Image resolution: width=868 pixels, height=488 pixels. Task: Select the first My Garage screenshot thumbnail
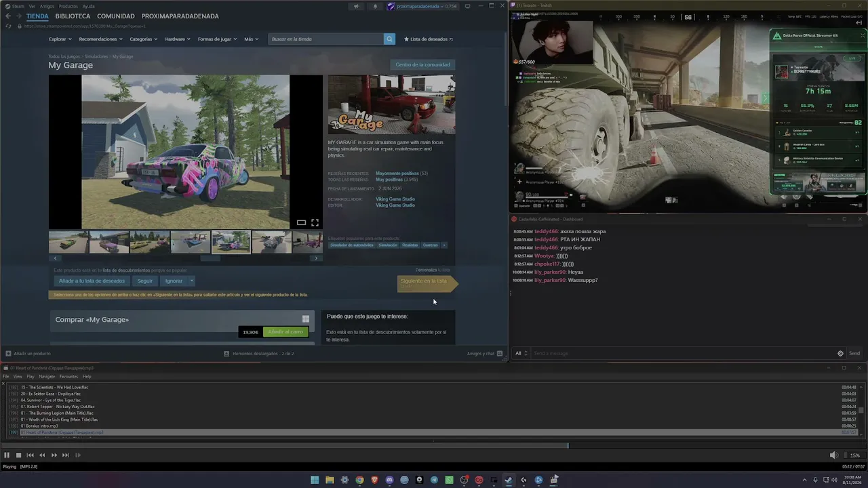68,242
